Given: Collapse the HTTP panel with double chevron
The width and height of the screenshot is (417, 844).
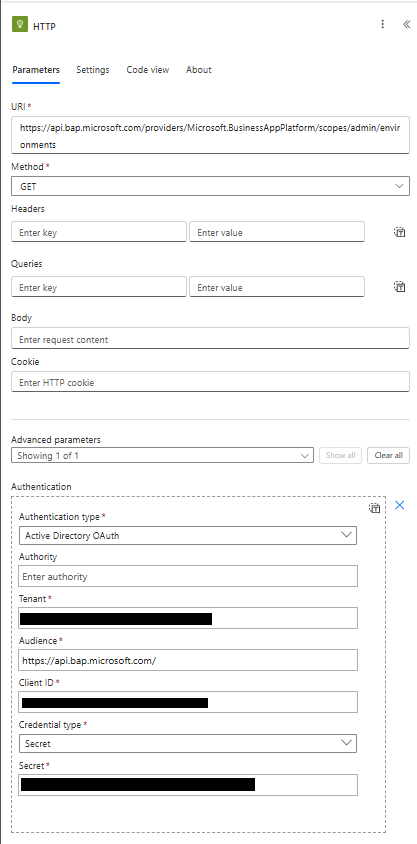Looking at the screenshot, I should click(x=406, y=24).
